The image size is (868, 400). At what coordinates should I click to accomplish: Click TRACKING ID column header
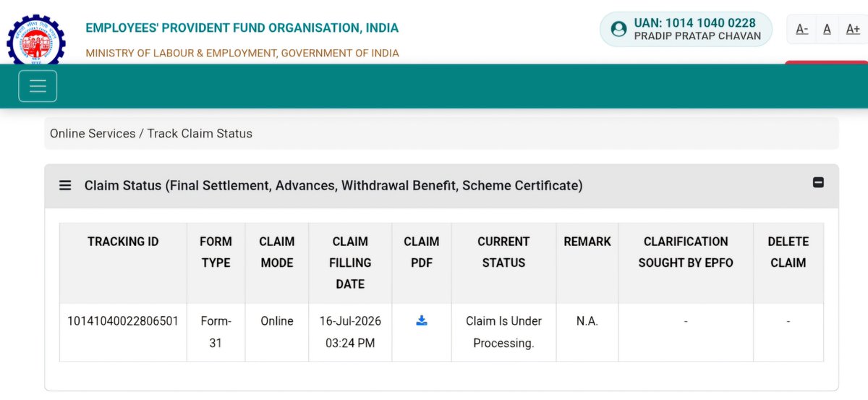[123, 263]
